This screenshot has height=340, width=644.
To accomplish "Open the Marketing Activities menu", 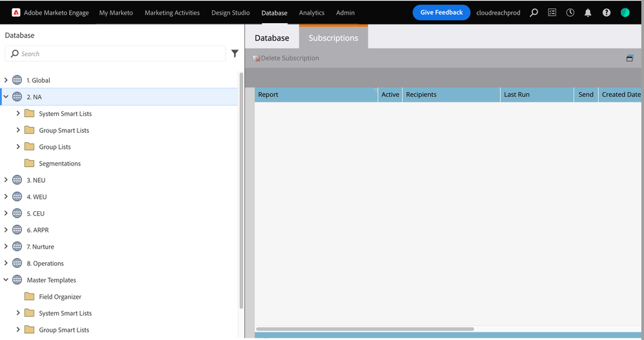I will (172, 13).
